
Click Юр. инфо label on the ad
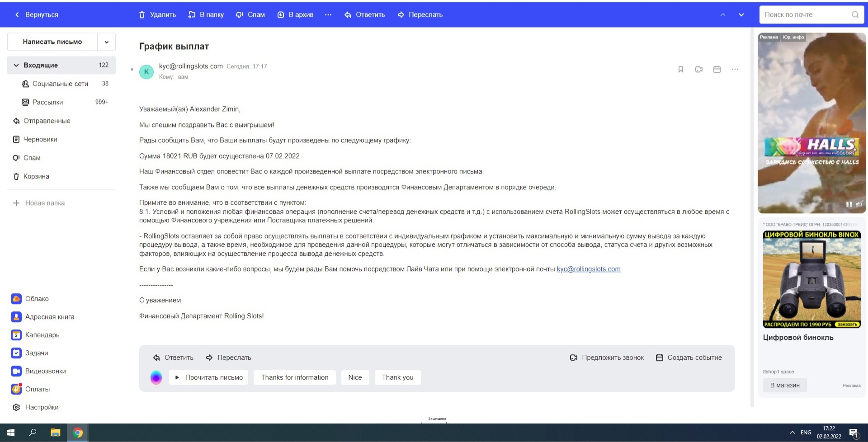[x=793, y=37]
